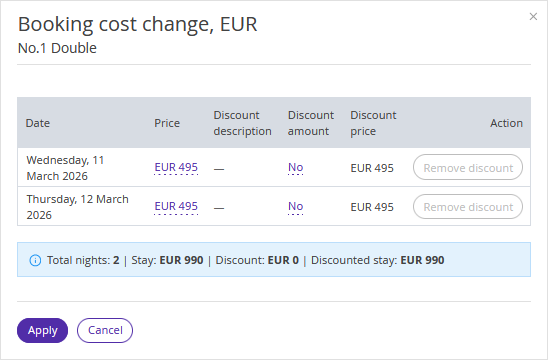This screenshot has width=548, height=360.
Task: Click the Date column header
Action: [x=38, y=123]
